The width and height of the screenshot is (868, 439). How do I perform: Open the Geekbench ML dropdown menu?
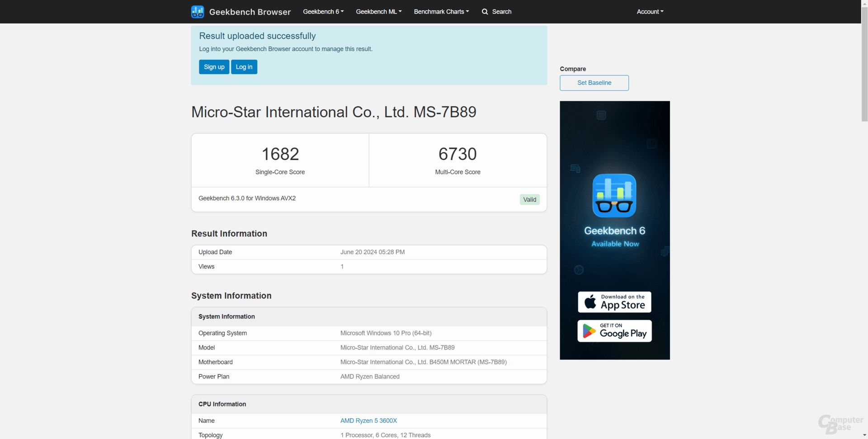coord(379,12)
